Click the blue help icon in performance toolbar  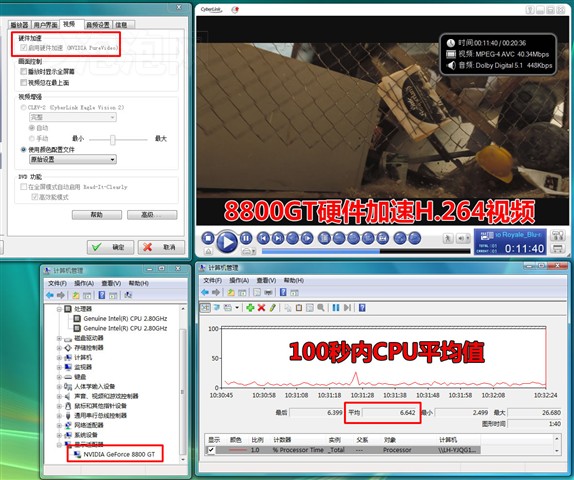click(362, 308)
